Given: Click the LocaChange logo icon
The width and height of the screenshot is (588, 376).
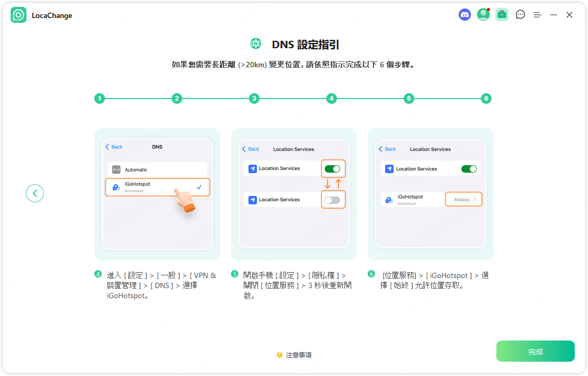Looking at the screenshot, I should (x=19, y=15).
